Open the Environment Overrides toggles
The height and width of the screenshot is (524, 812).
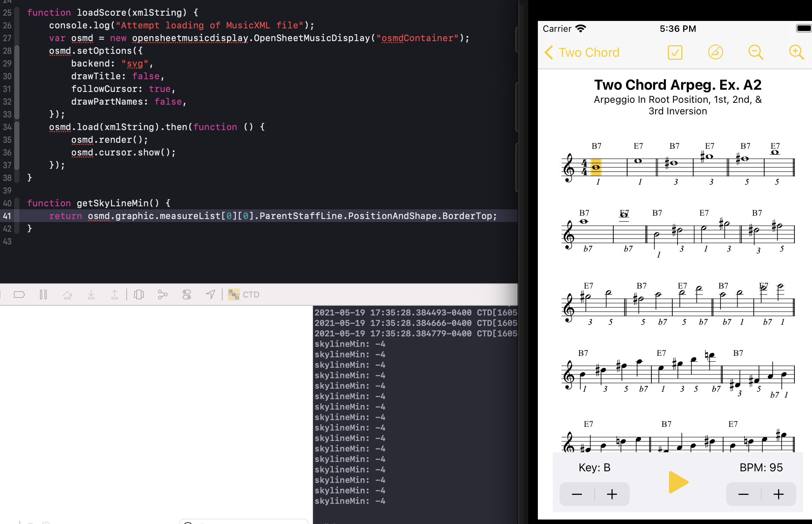(x=186, y=295)
